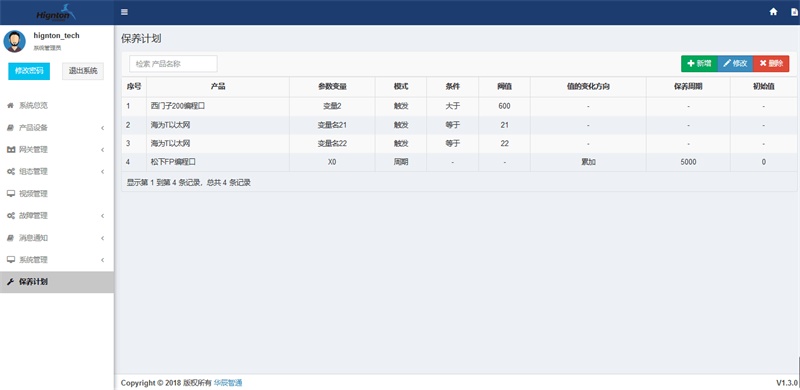
Task: Expand the 故障管理 chevron
Action: (103, 215)
